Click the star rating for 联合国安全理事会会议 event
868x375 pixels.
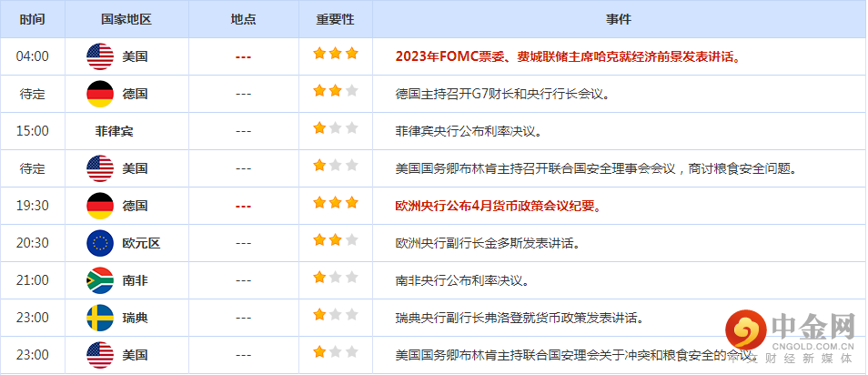[x=336, y=166]
